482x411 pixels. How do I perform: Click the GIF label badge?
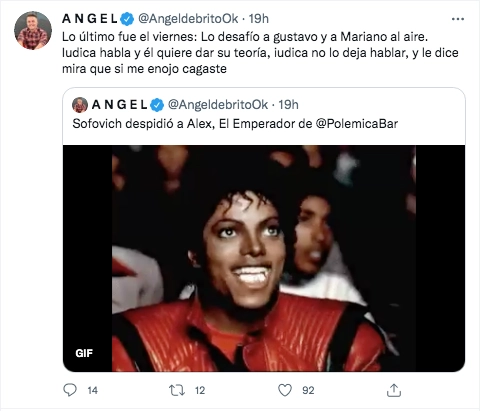(84, 353)
